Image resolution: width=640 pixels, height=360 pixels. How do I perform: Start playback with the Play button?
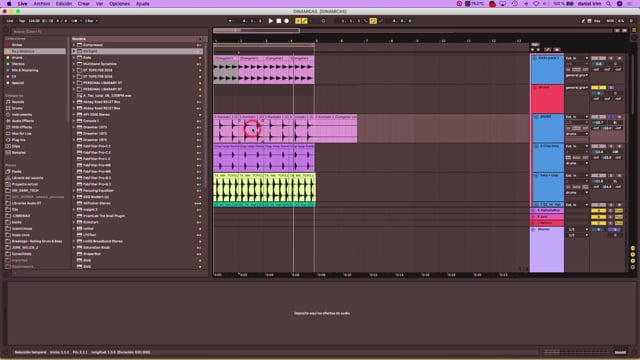(x=271, y=21)
